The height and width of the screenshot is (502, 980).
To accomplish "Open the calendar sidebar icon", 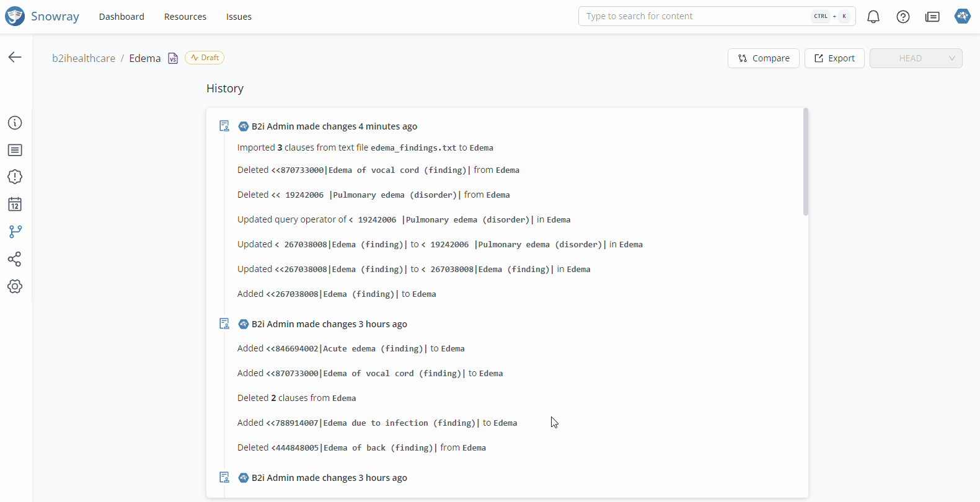I will pyautogui.click(x=15, y=205).
